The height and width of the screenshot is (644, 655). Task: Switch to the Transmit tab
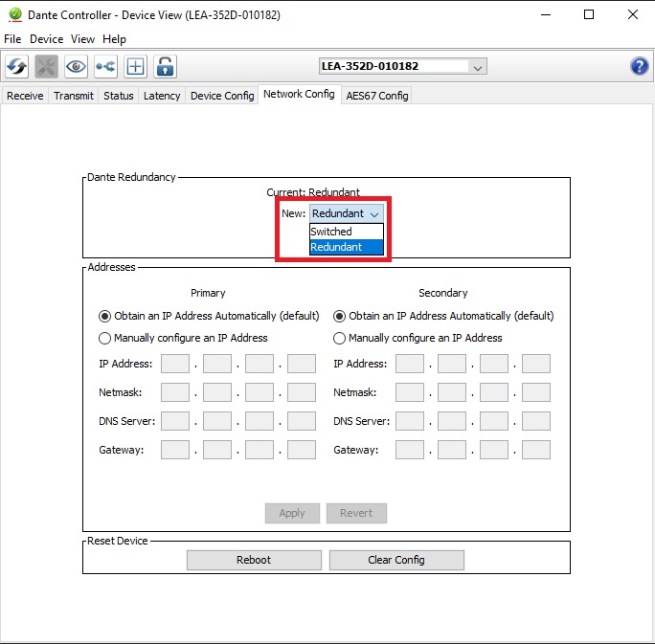click(74, 96)
